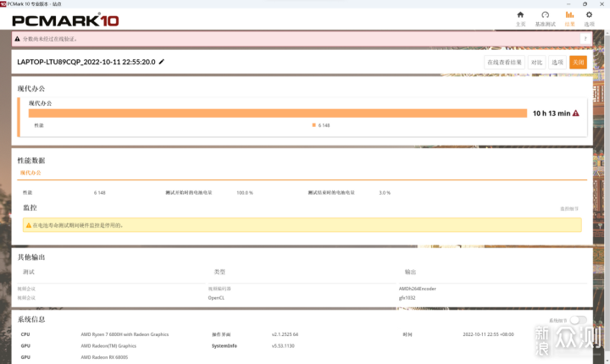Select the 现代办公 tab under performance data

(x=30, y=173)
